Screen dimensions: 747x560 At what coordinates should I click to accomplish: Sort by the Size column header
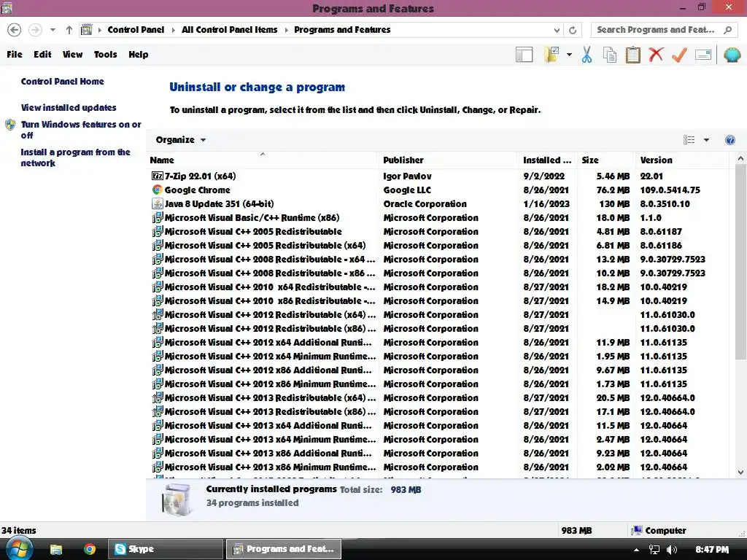[605, 160]
